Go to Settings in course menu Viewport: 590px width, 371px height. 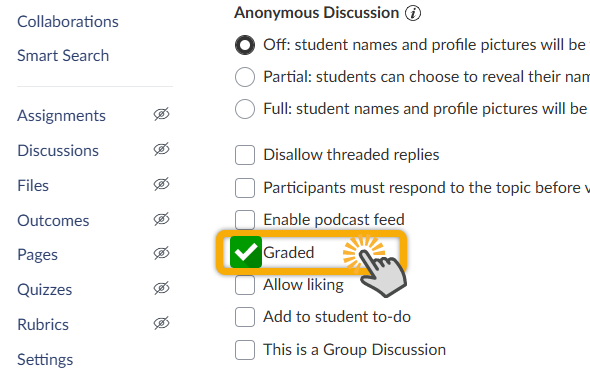(x=45, y=359)
